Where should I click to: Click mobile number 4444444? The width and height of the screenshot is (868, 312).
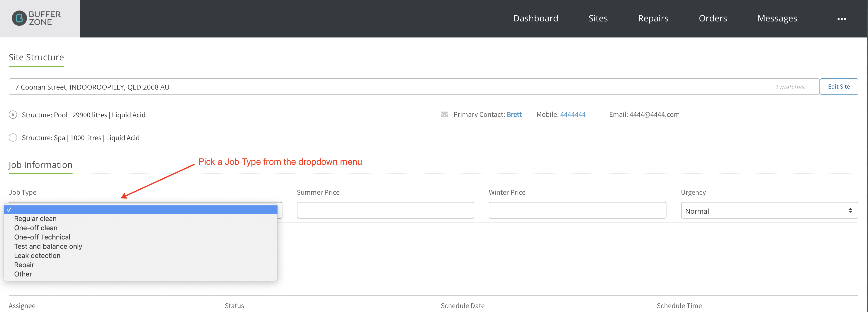coord(573,115)
